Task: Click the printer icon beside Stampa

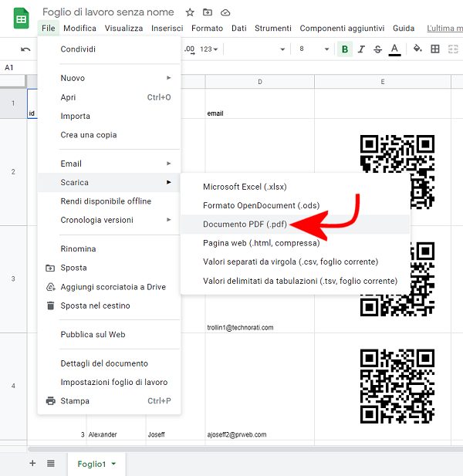Action: pyautogui.click(x=51, y=400)
